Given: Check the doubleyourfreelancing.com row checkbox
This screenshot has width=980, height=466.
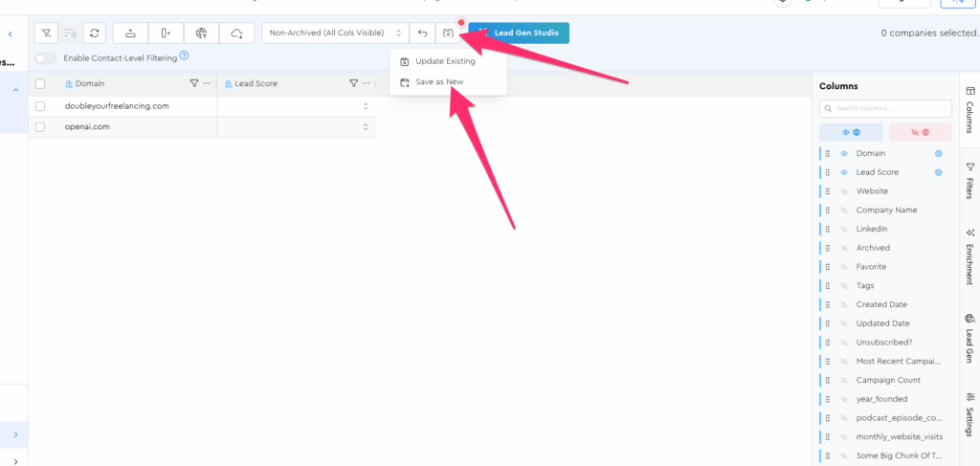Looking at the screenshot, I should click(x=40, y=105).
